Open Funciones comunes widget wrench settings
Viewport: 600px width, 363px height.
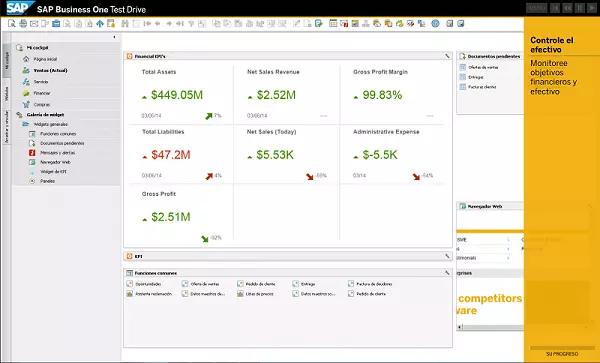tap(447, 273)
